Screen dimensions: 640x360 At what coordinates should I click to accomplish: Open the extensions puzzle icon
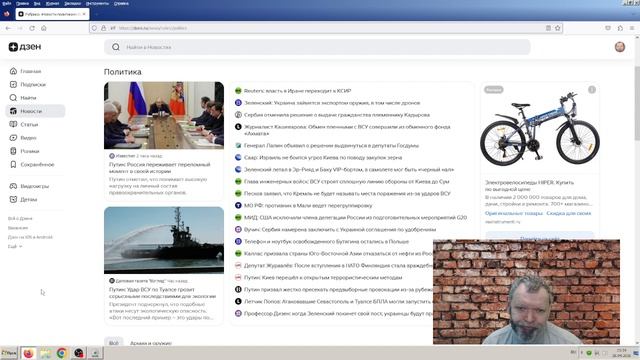tap(620, 28)
